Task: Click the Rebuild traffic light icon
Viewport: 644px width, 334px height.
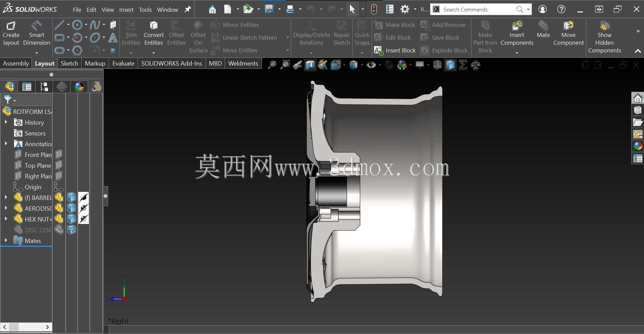Action: point(374,9)
